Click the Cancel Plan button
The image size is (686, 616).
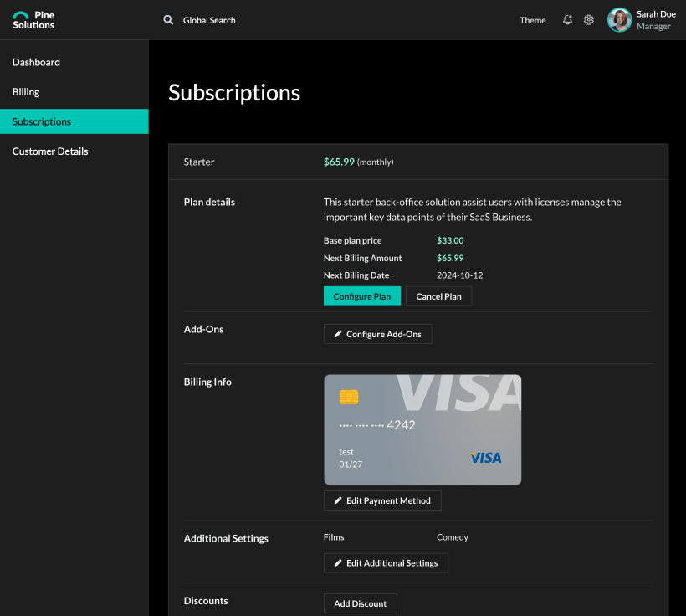(438, 296)
